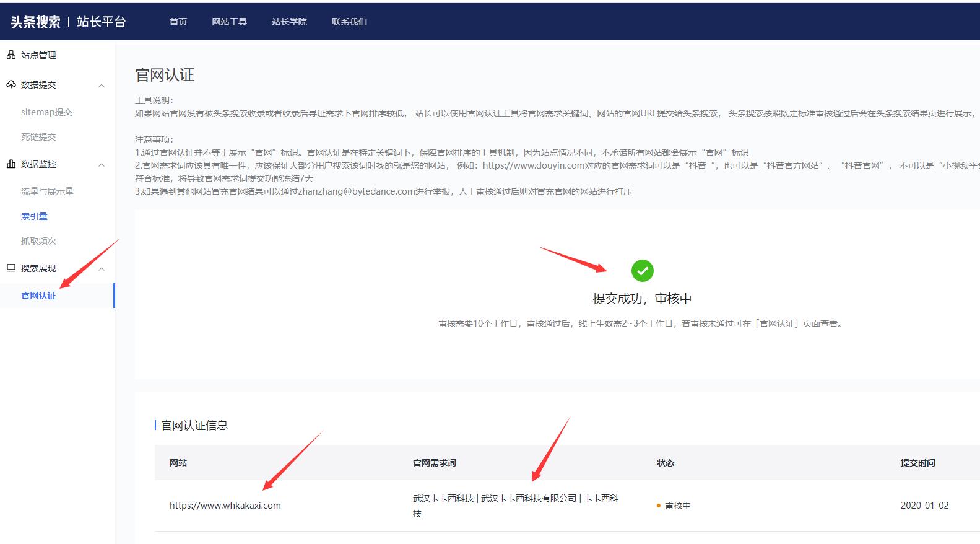Click the 搜索展现 monitor icon
Screen dimensions: 980x544
[11, 268]
